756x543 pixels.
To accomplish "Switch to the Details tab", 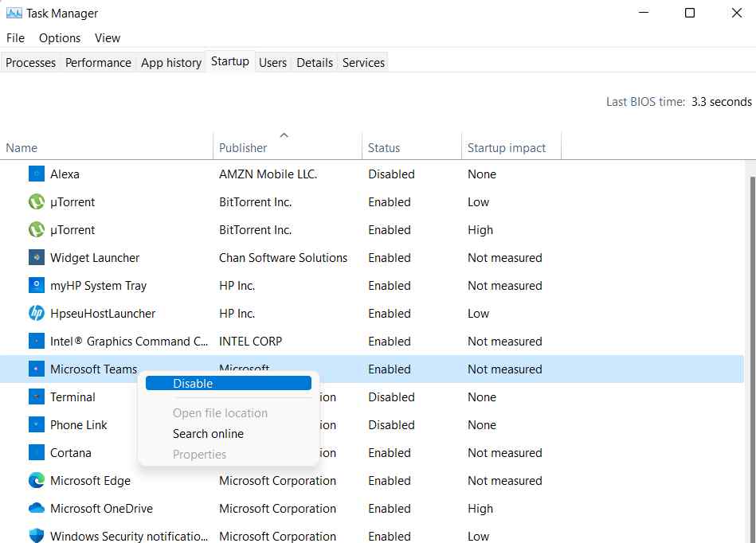I will pos(315,63).
